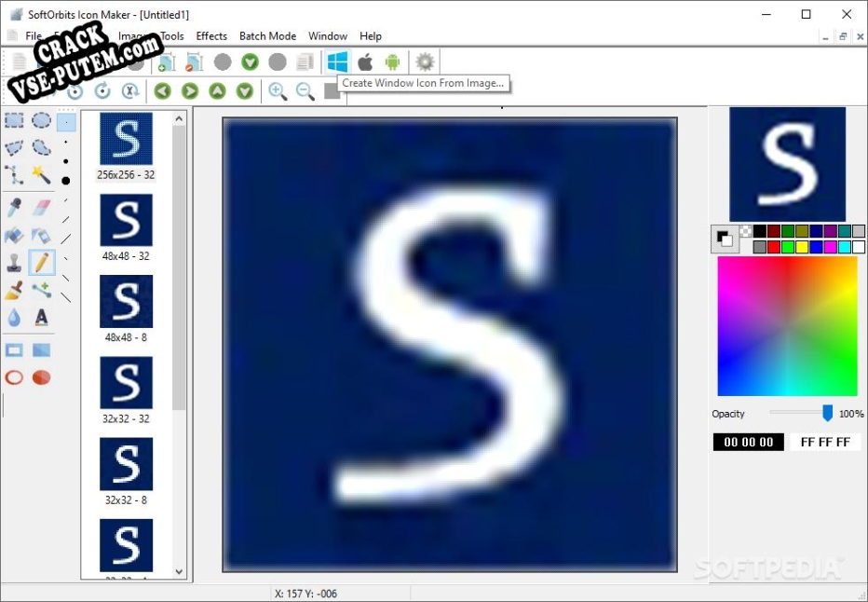This screenshot has height=602, width=868.
Task: Select the outlined ellipse shape tool
Action: (x=14, y=377)
